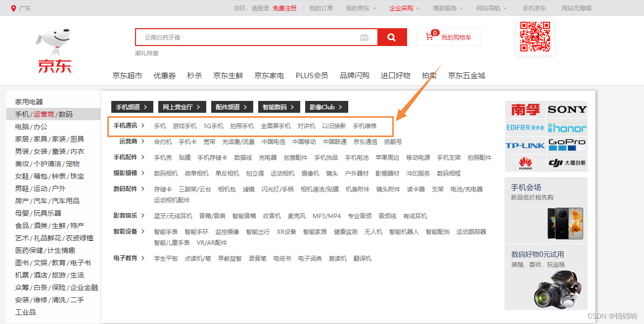Click the 智能手表 link
Viewport: 644px width, 324px height.
coord(166,232)
